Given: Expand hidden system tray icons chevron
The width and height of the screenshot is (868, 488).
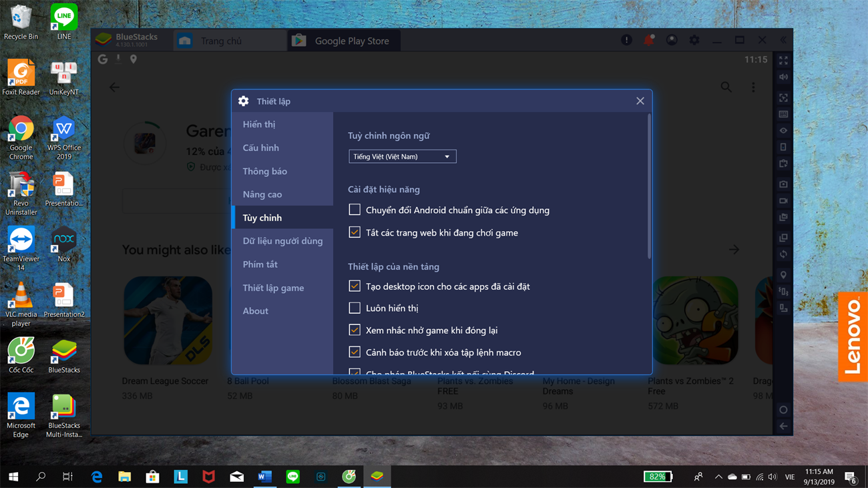Looking at the screenshot, I should [x=718, y=477].
